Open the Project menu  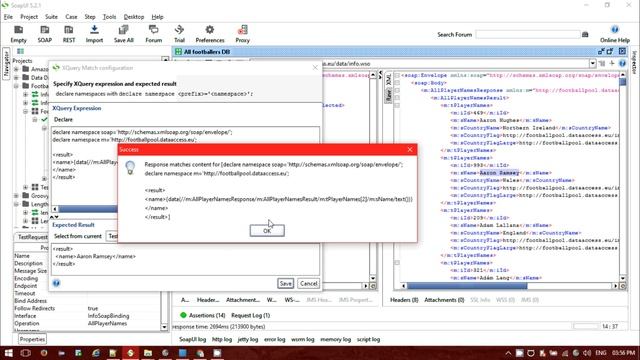[29, 17]
